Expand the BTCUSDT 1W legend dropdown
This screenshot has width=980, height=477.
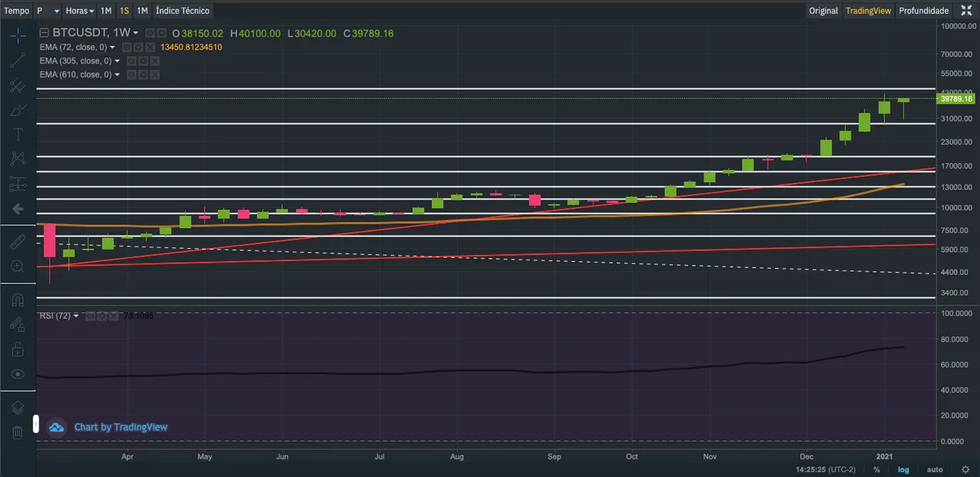pos(136,34)
